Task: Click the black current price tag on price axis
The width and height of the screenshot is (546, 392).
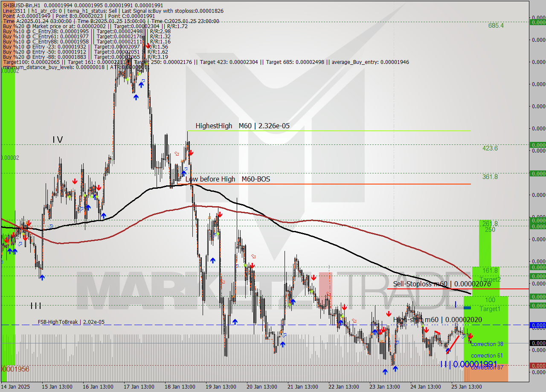Action: pos(537,343)
